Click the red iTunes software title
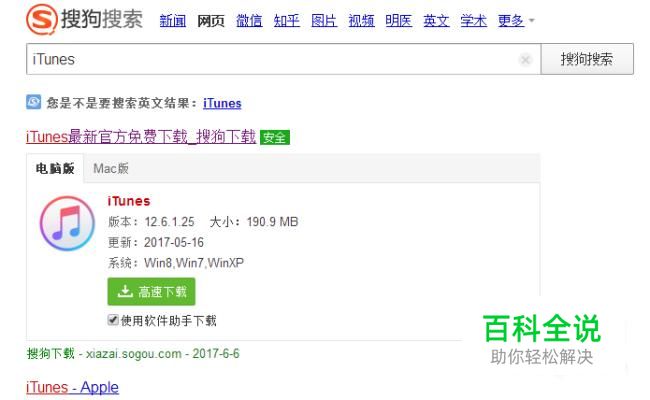 129,201
